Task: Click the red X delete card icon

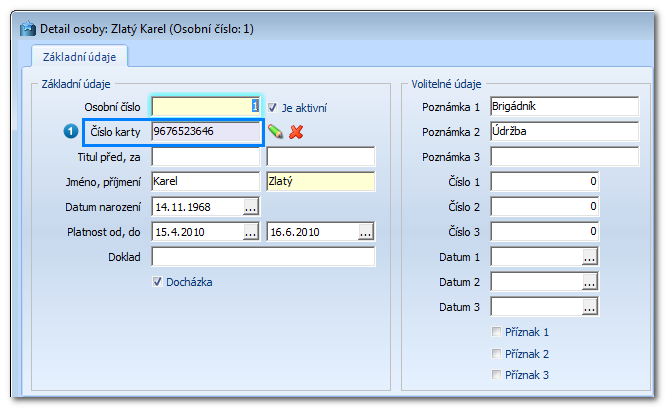Action: pyautogui.click(x=296, y=131)
